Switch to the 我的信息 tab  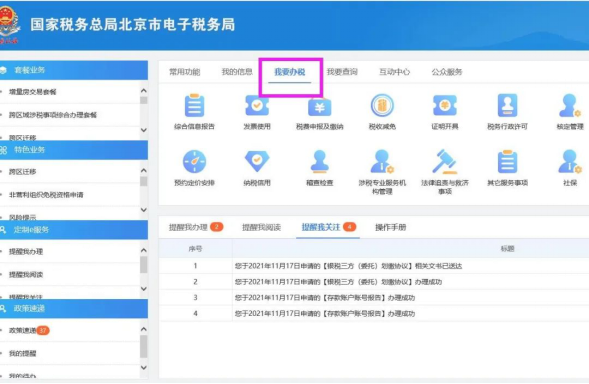(237, 72)
